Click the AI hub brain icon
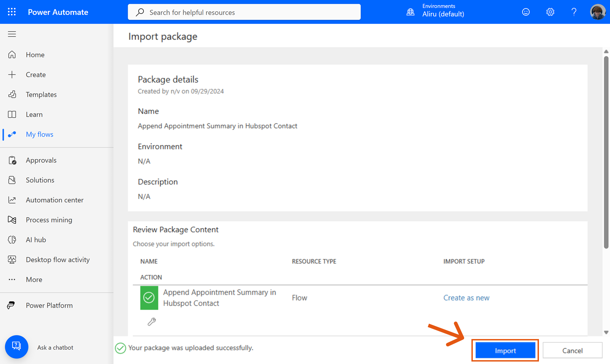610x364 pixels. pyautogui.click(x=12, y=240)
